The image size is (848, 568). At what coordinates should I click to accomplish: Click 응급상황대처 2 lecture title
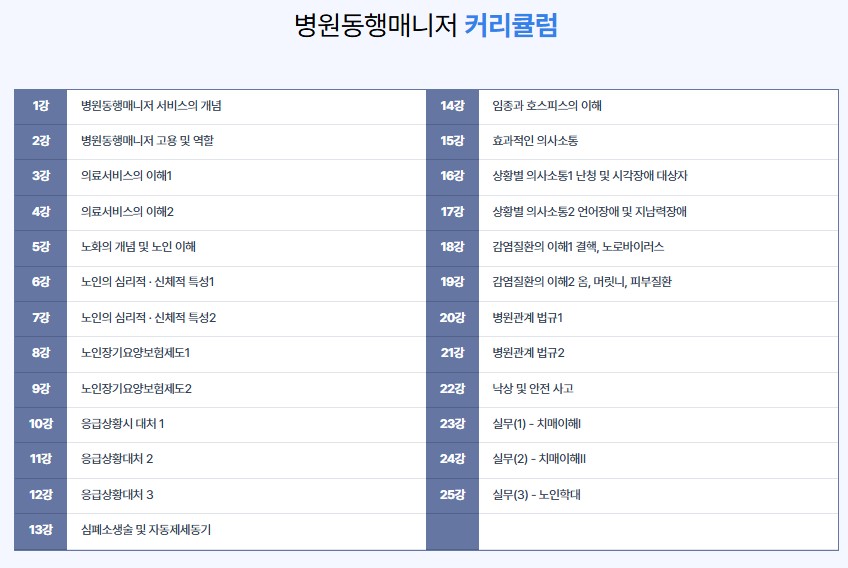[x=117, y=459]
